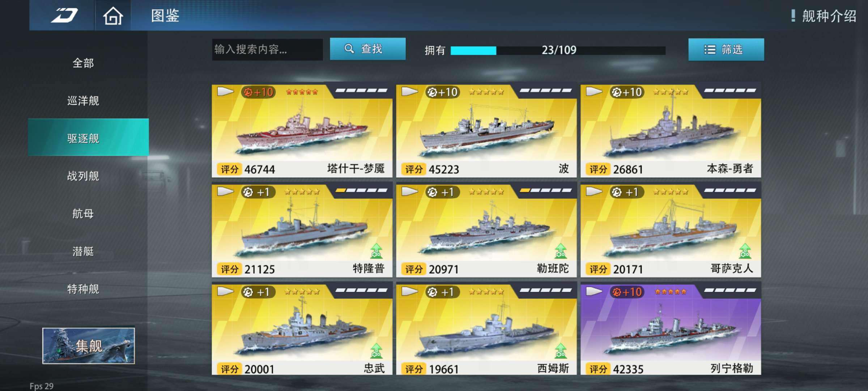
Task: Click the search input field
Action: 267,49
